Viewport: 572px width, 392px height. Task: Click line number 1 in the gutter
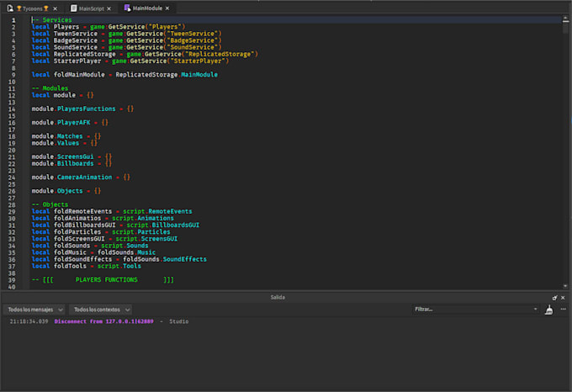click(x=13, y=20)
